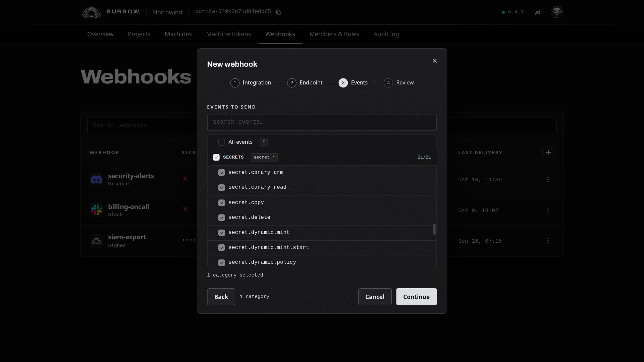Uncheck secret.copy event
The image size is (644, 362).
point(221,203)
